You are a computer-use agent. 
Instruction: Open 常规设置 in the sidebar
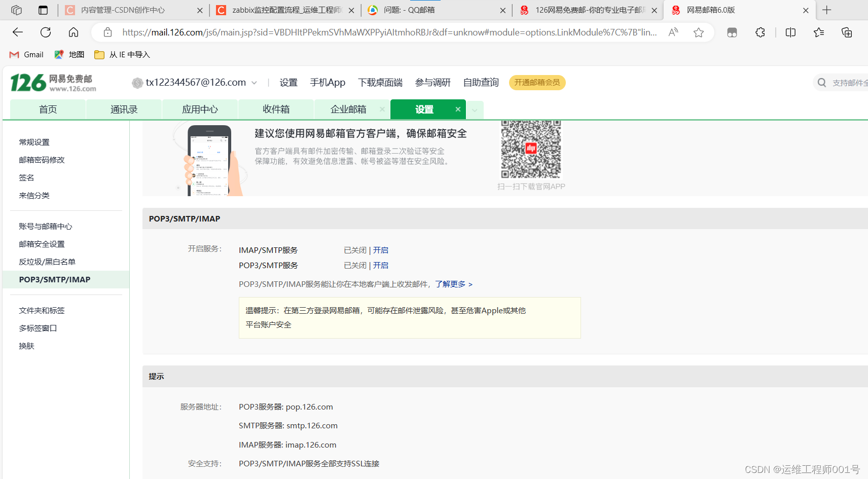coord(34,142)
